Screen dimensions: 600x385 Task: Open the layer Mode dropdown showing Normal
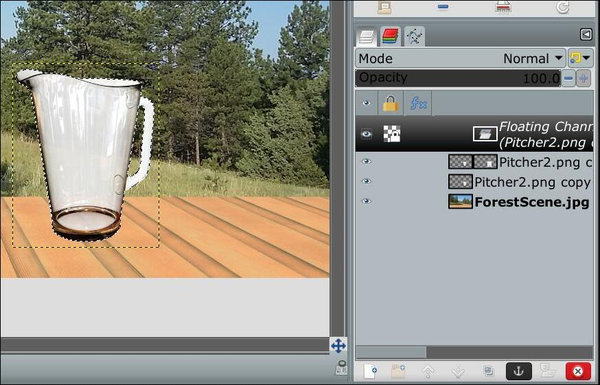(460, 59)
